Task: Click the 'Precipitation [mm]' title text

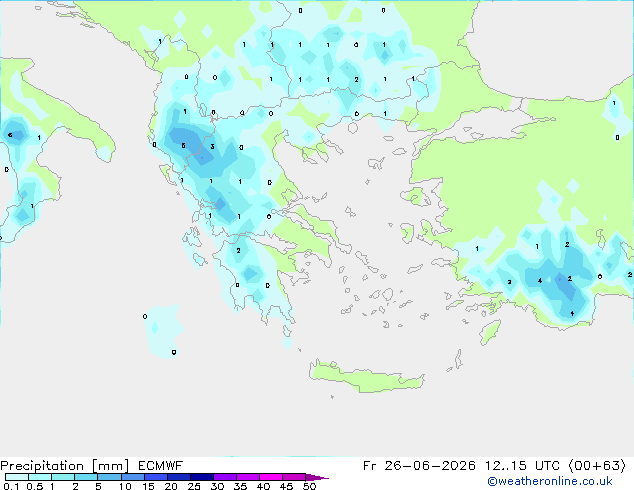Action: [x=65, y=466]
